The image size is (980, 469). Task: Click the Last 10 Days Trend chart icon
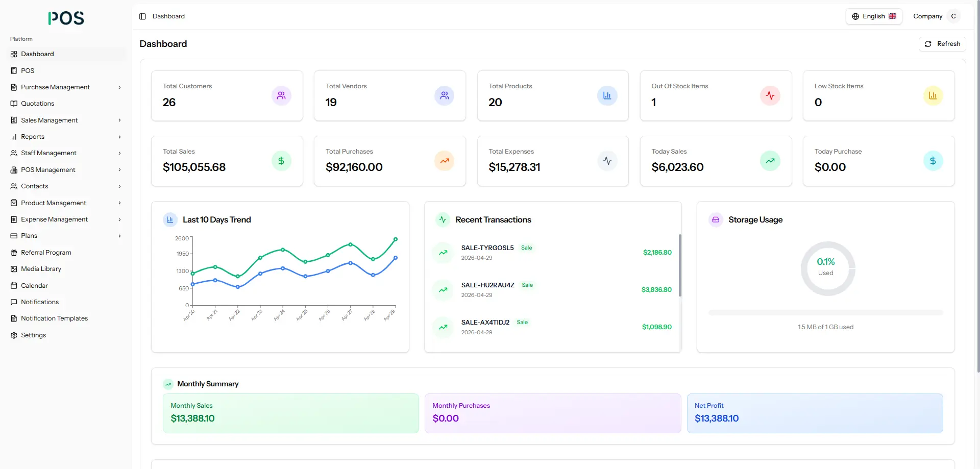[x=170, y=219]
